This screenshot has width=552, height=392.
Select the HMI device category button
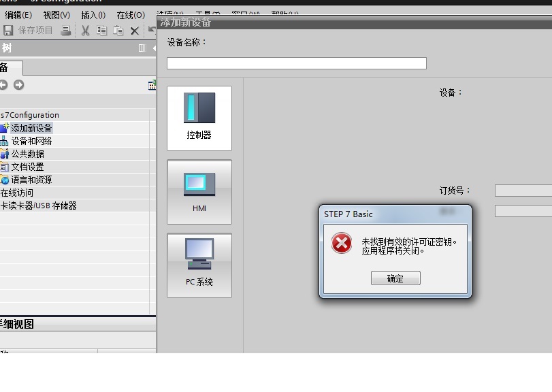[199, 192]
